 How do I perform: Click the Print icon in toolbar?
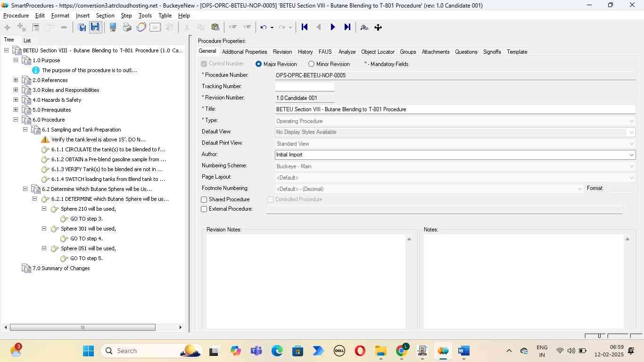pos(127,27)
